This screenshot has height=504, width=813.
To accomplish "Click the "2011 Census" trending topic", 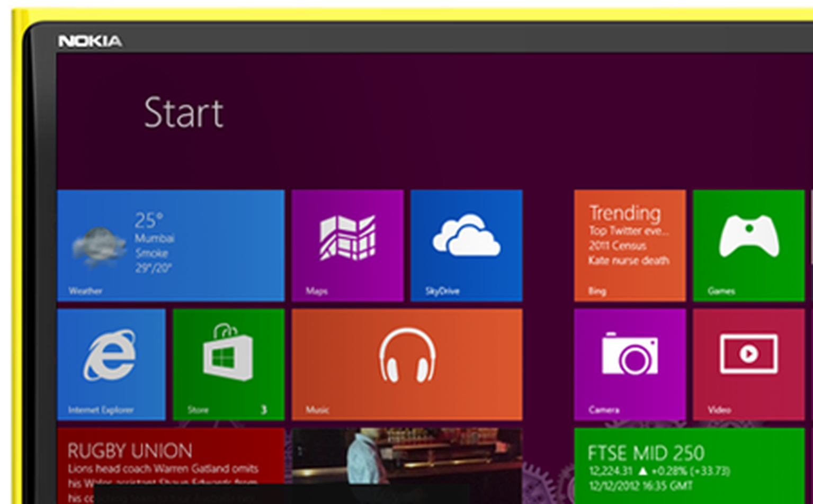I will coord(617,246).
